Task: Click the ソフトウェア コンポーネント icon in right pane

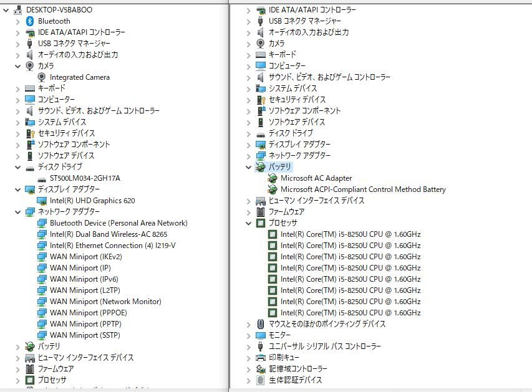Action: coord(261,110)
